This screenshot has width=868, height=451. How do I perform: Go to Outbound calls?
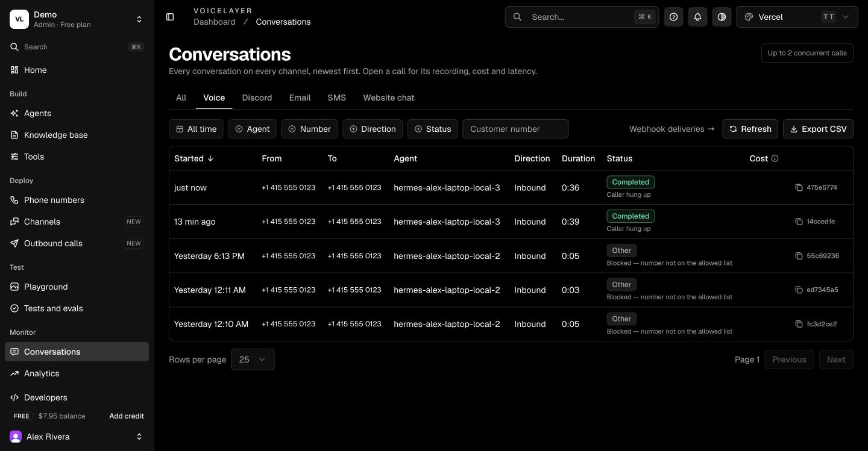[x=77, y=243]
